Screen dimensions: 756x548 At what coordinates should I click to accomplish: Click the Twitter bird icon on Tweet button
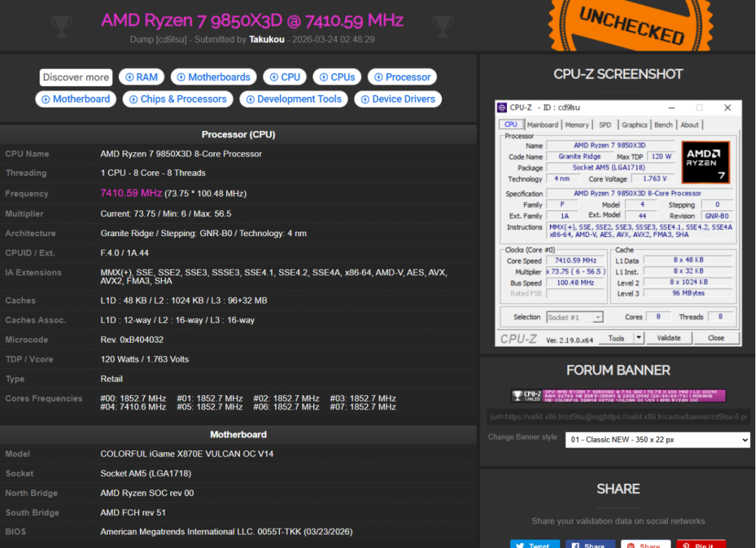520,545
